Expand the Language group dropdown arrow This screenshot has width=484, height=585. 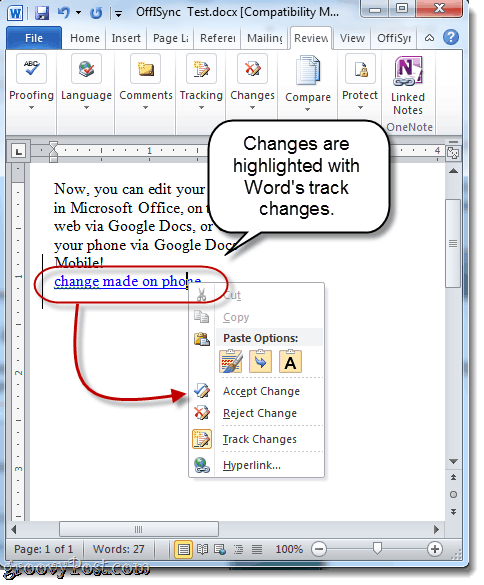[86, 108]
